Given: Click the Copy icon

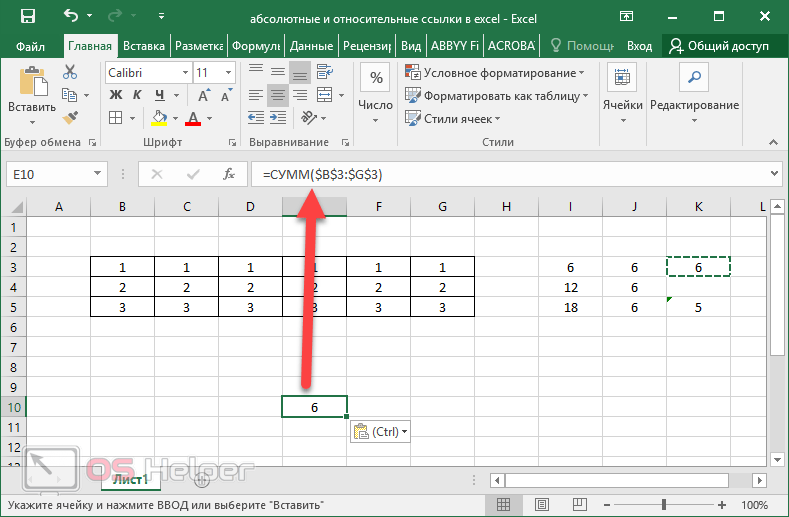Looking at the screenshot, I should click(x=69, y=95).
